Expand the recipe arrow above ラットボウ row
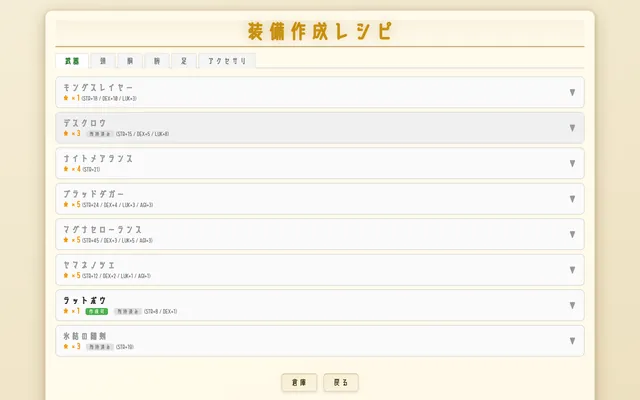The image size is (640, 400). 572,270
